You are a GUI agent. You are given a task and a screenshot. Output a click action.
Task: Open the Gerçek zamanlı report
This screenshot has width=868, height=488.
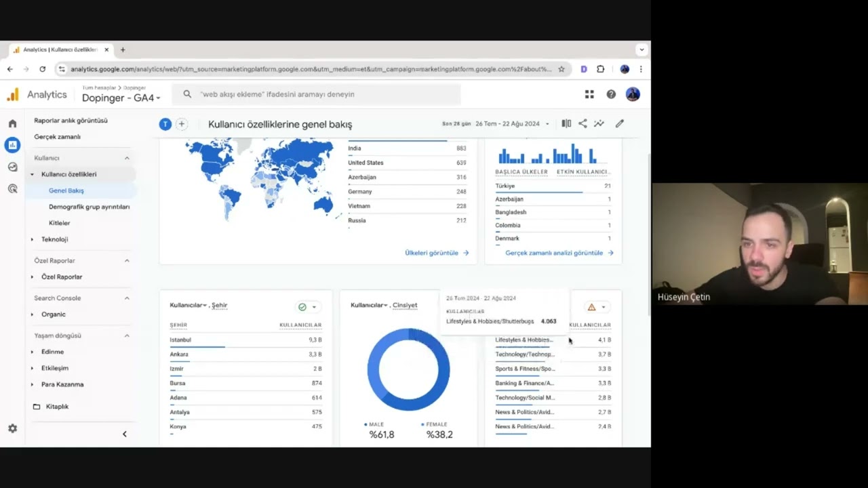coord(57,137)
